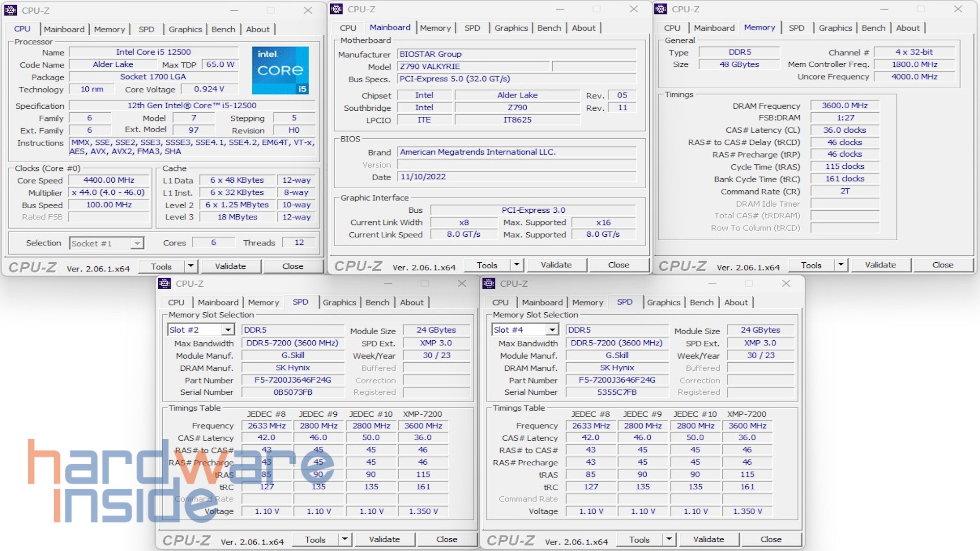
Task: Click the processor name field Intel Core i5 12500
Action: tap(154, 52)
